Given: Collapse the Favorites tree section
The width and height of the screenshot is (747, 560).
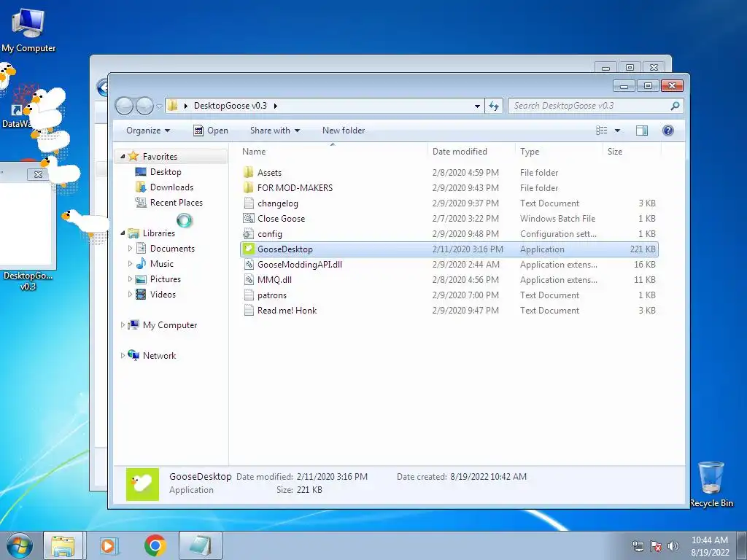Looking at the screenshot, I should 123,156.
